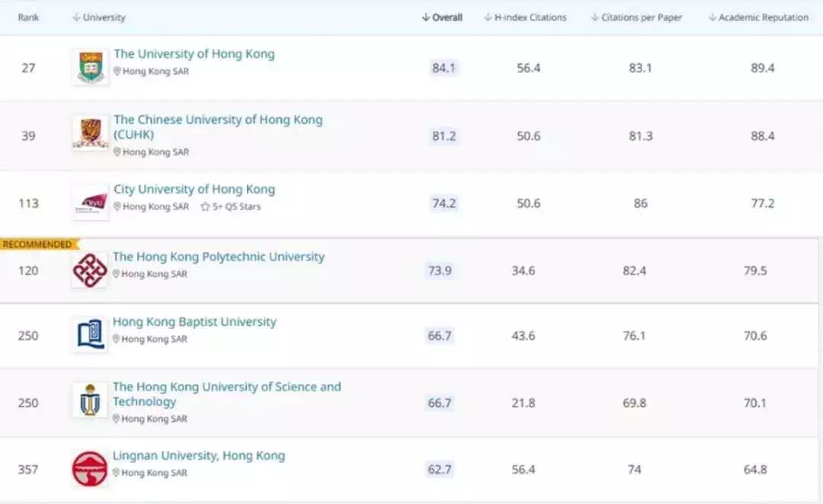Image resolution: width=823 pixels, height=504 pixels.
Task: Sort table by Citations per Paper
Action: coord(636,18)
